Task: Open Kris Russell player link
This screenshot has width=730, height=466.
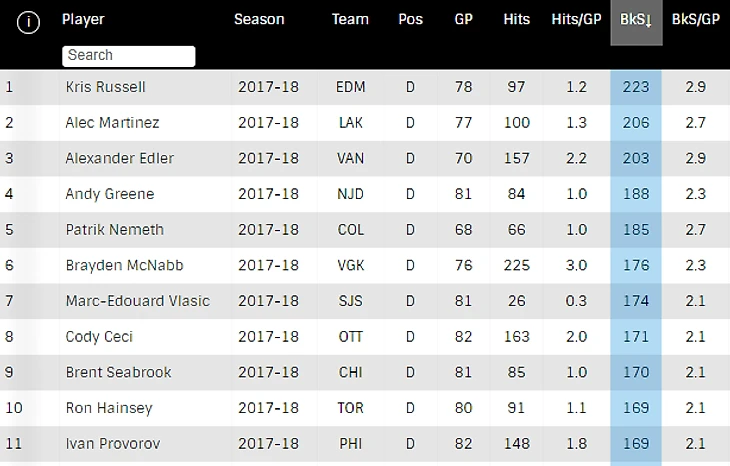Action: click(x=105, y=87)
